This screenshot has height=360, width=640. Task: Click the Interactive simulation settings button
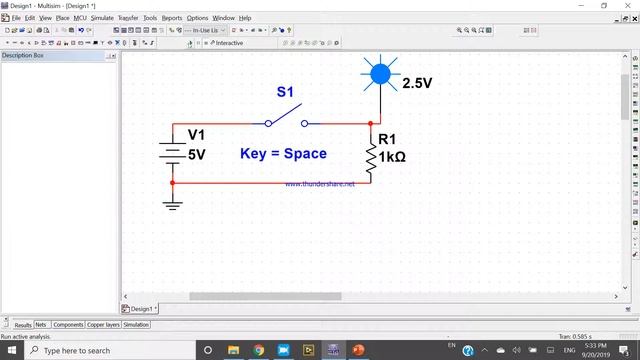point(227,43)
